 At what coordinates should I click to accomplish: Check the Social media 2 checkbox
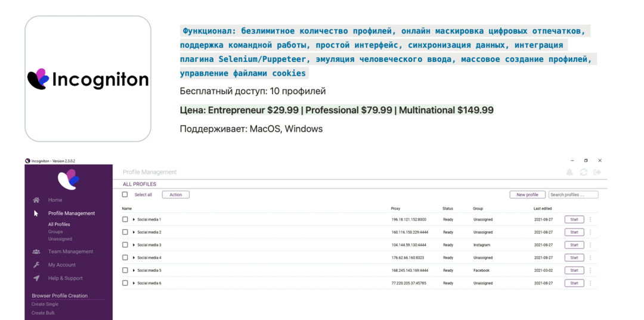click(x=125, y=232)
